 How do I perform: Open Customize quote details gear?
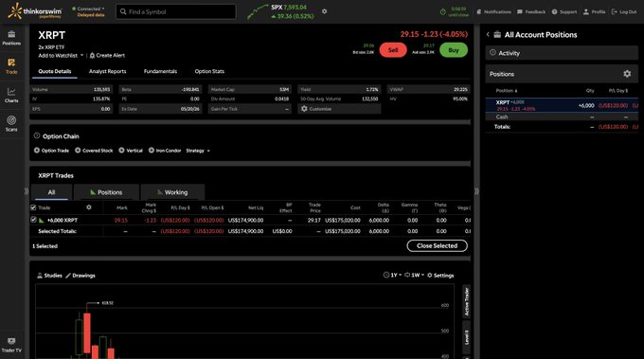pos(304,109)
